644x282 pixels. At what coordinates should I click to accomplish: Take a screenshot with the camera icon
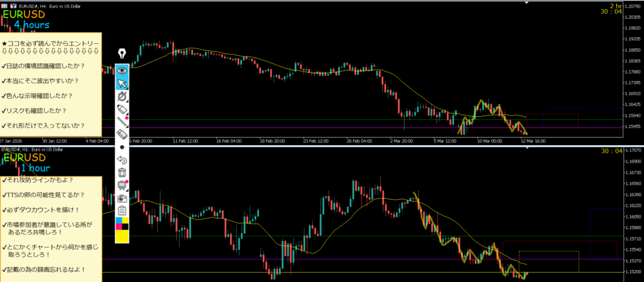coord(122,198)
